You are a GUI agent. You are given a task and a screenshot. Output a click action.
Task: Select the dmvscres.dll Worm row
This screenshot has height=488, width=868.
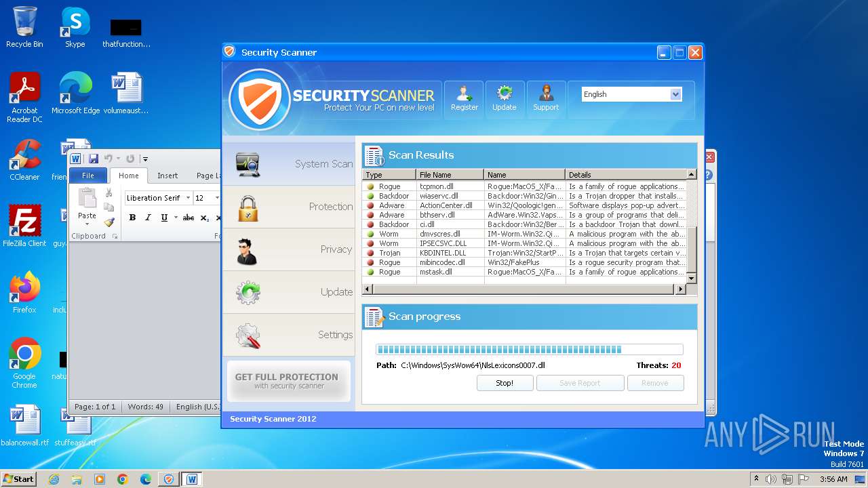point(525,234)
